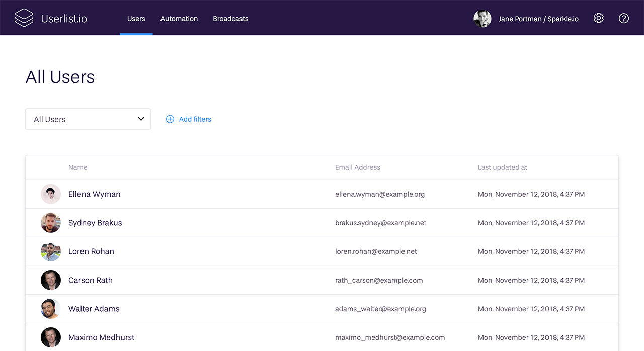Image resolution: width=644 pixels, height=351 pixels.
Task: Click Maximo Medhurst's avatar image
Action: (x=50, y=337)
